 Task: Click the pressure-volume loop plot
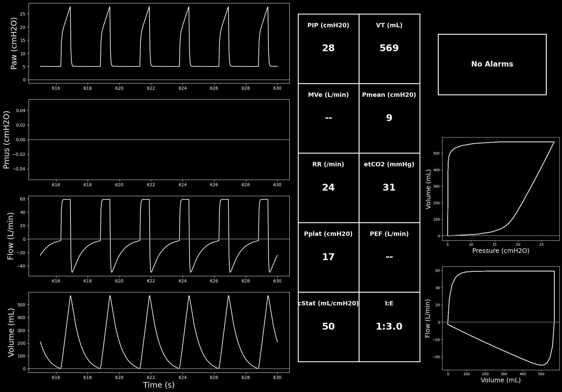501,189
